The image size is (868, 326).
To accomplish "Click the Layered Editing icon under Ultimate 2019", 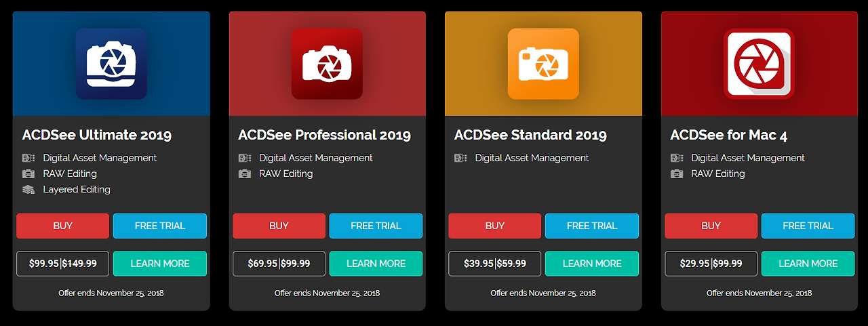I will pos(28,190).
